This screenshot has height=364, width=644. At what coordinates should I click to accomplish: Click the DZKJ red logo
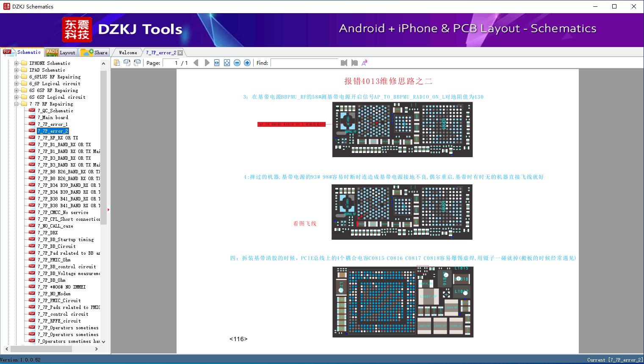coord(77,30)
